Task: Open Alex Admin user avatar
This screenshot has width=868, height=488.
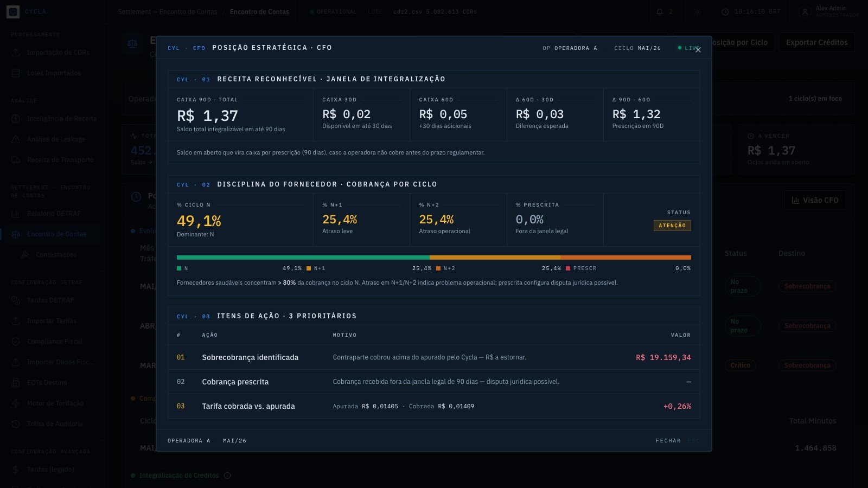Action: tap(805, 12)
